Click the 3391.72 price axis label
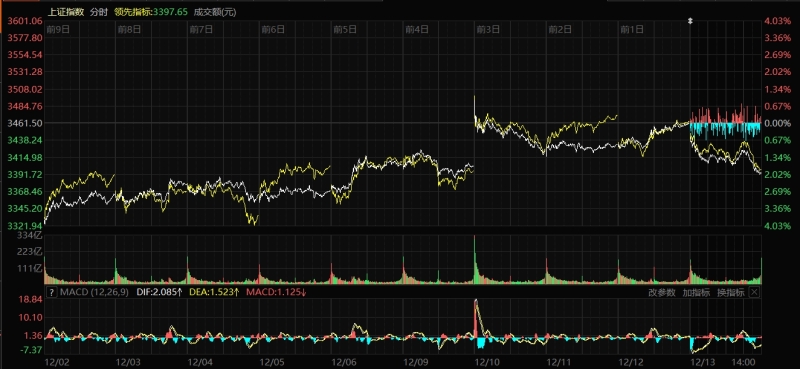Image resolution: width=800 pixels, height=369 pixels. click(x=24, y=174)
